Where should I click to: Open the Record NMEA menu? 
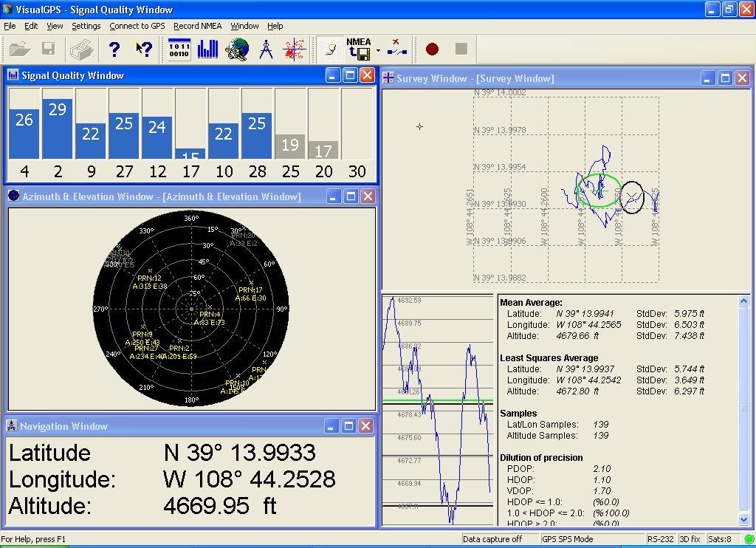tap(198, 26)
